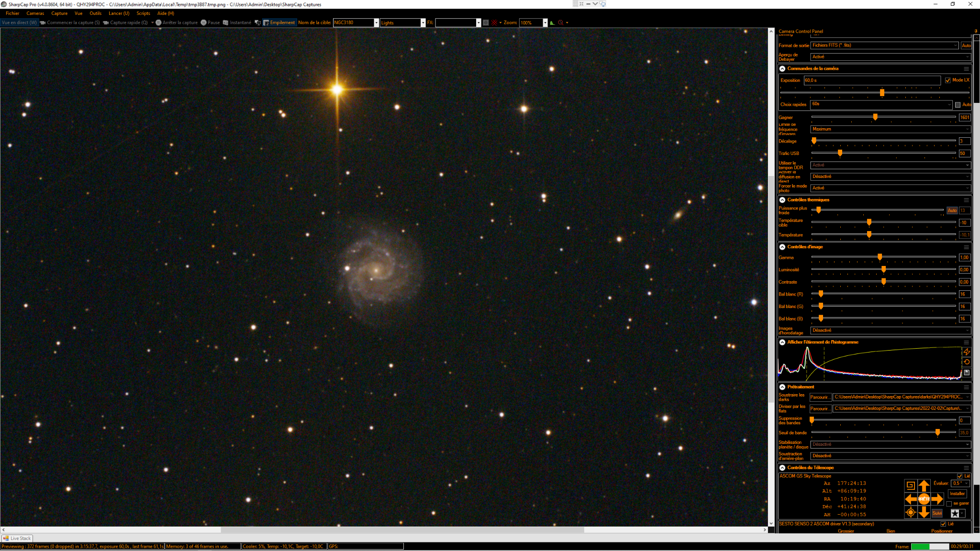Reset the histogram stretch with the circular arrow
Image resolution: width=980 pixels, height=551 pixels.
[x=967, y=362]
